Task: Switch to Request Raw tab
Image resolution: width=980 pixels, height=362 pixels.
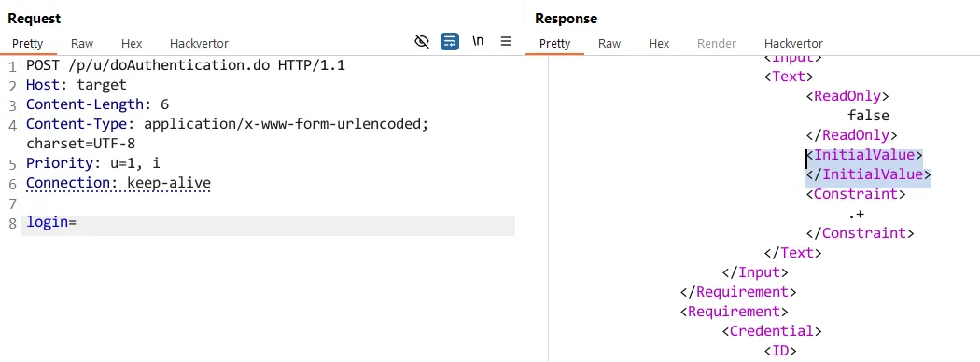Action: [82, 43]
